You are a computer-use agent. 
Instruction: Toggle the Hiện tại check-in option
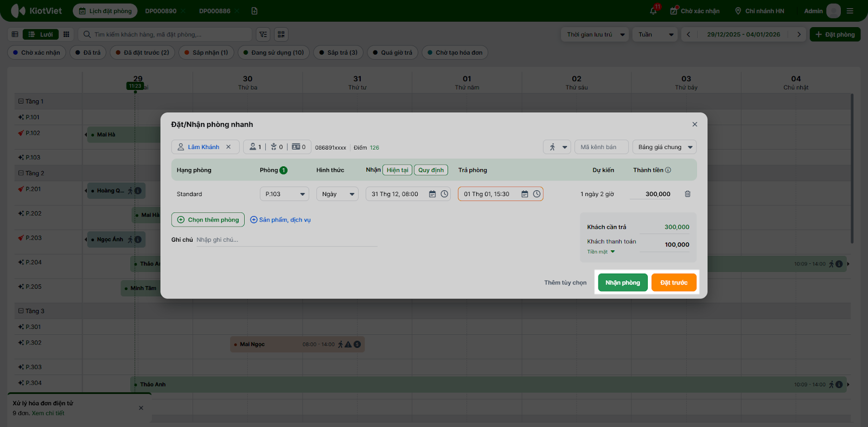tap(397, 170)
